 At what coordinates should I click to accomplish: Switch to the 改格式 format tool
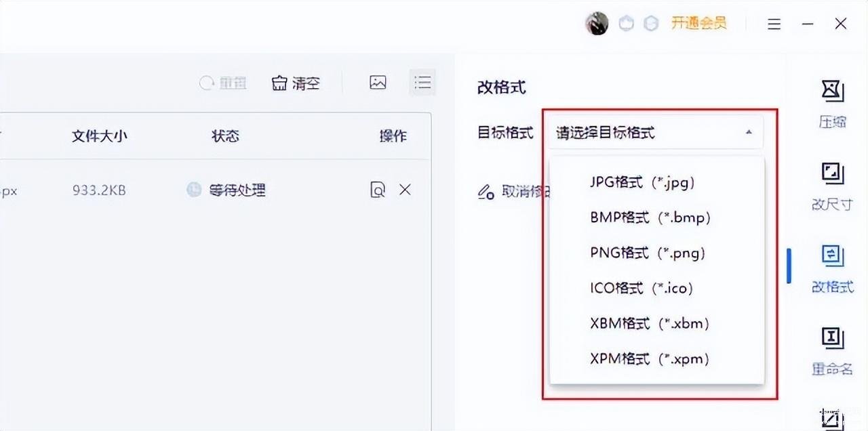(832, 268)
